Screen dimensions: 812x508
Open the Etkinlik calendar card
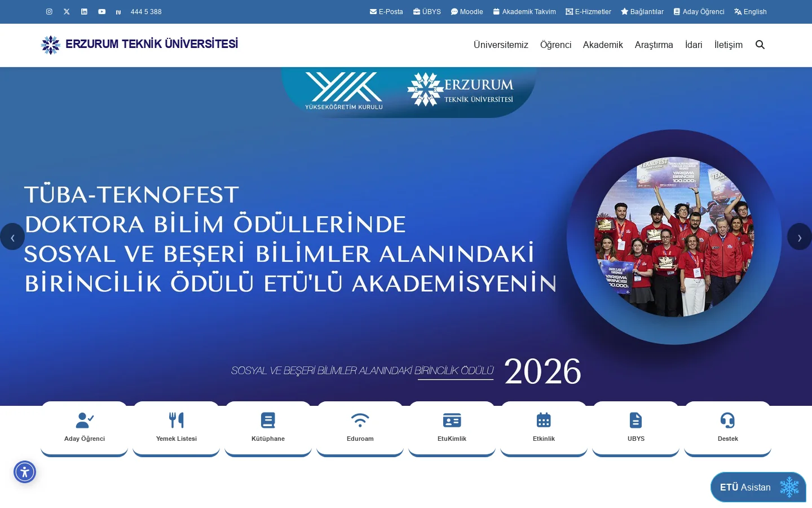click(x=544, y=428)
